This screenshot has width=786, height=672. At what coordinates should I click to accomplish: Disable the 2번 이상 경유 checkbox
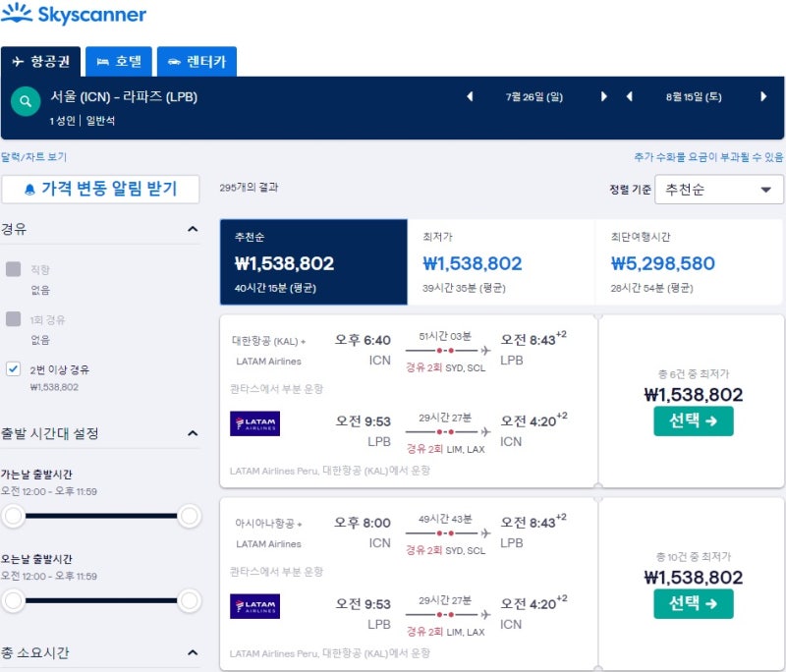click(x=12, y=369)
